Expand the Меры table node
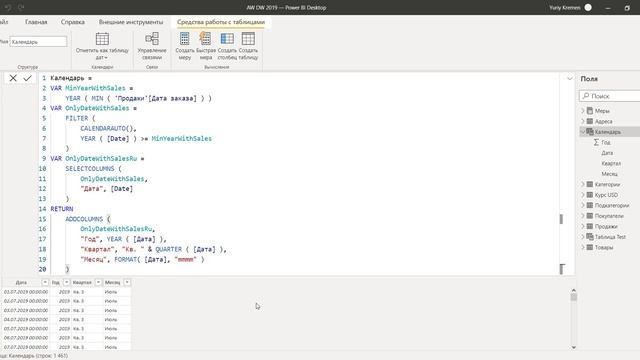Viewport: 640px width, 360px height. (583, 111)
